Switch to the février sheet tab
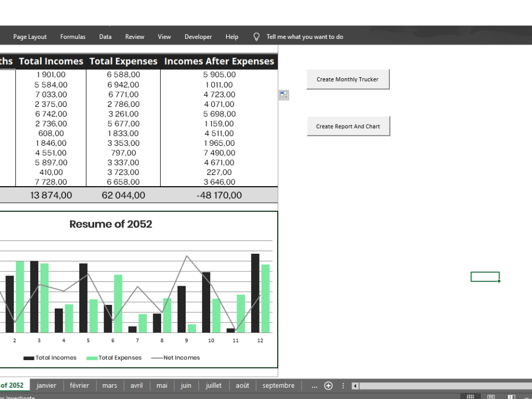The width and height of the screenshot is (532, 399). (x=79, y=385)
